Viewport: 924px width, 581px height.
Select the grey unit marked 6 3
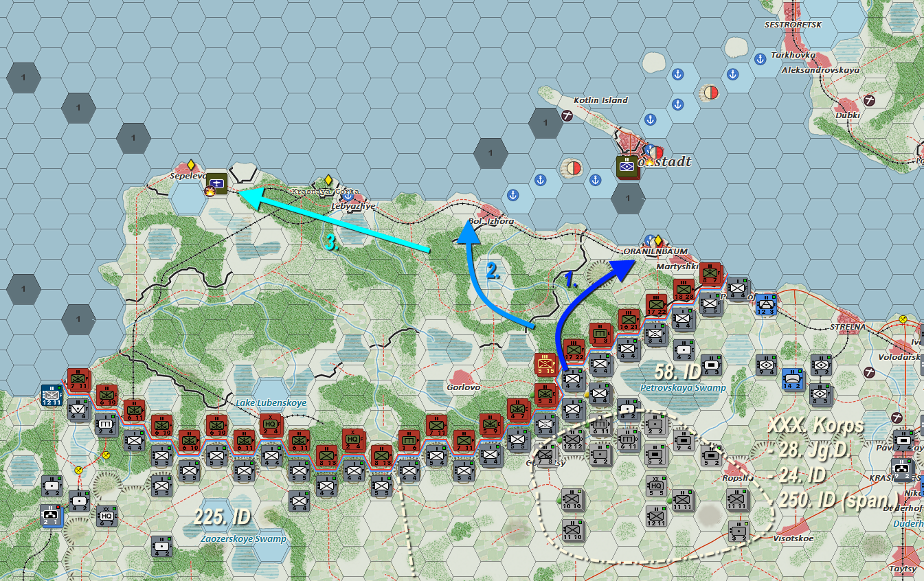pos(712,365)
